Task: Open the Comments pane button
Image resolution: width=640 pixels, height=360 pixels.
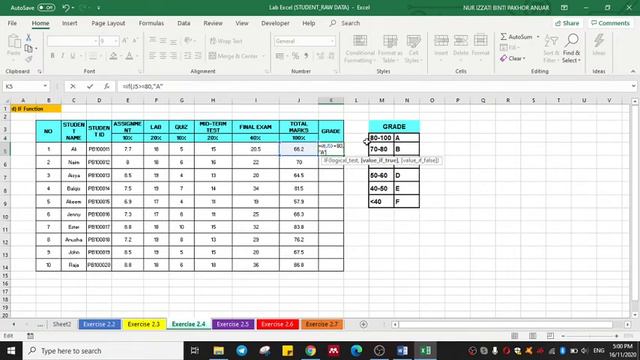Action: tap(610, 23)
